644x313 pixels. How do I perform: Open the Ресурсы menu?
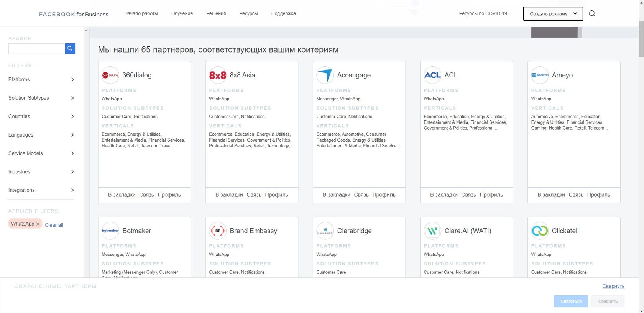click(249, 13)
